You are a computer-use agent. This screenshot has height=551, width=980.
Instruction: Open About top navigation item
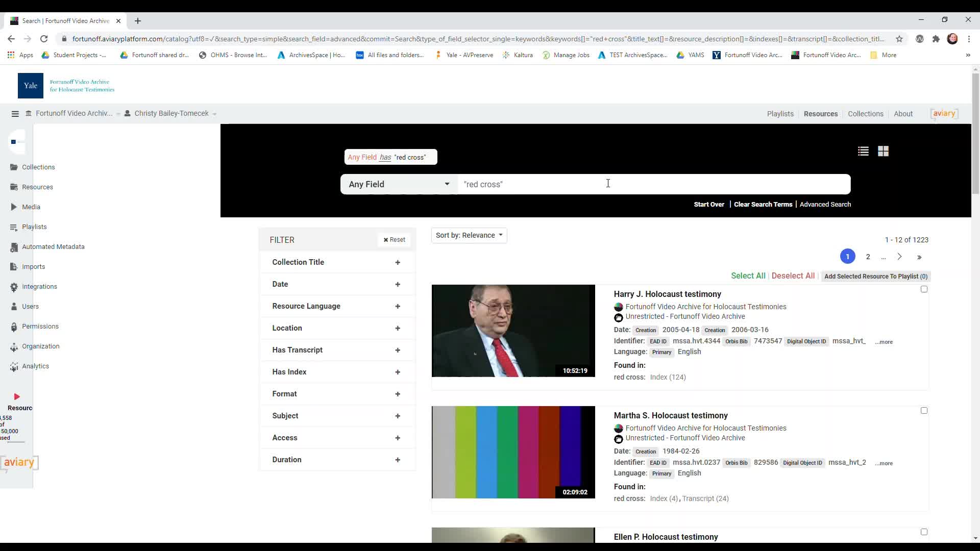tap(903, 114)
